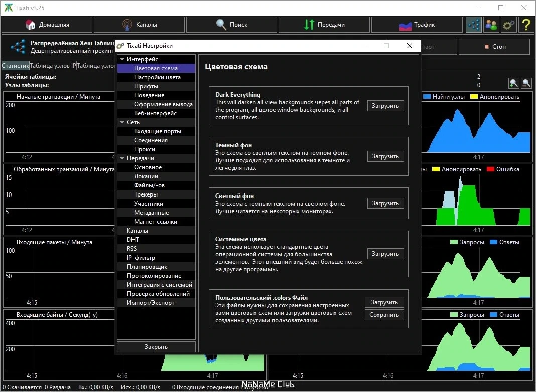Viewport: 536px width, 392px height.
Task: Click the settings gears icon in toolbar
Action: (509, 25)
